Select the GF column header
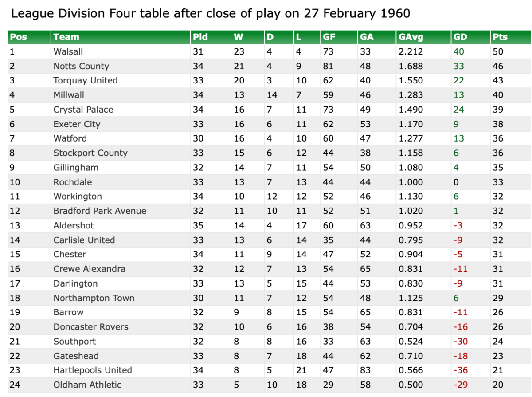Screen dimensions: 532x397 (x=329, y=37)
